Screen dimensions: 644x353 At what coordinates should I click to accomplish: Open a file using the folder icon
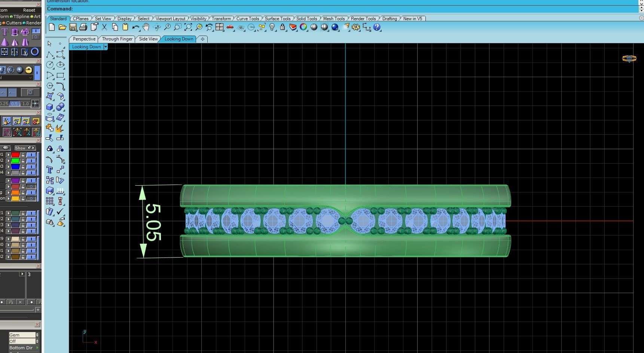(x=62, y=27)
